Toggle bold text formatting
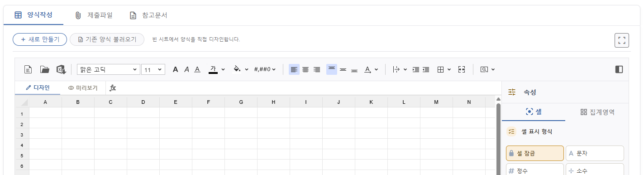 pyautogui.click(x=176, y=69)
